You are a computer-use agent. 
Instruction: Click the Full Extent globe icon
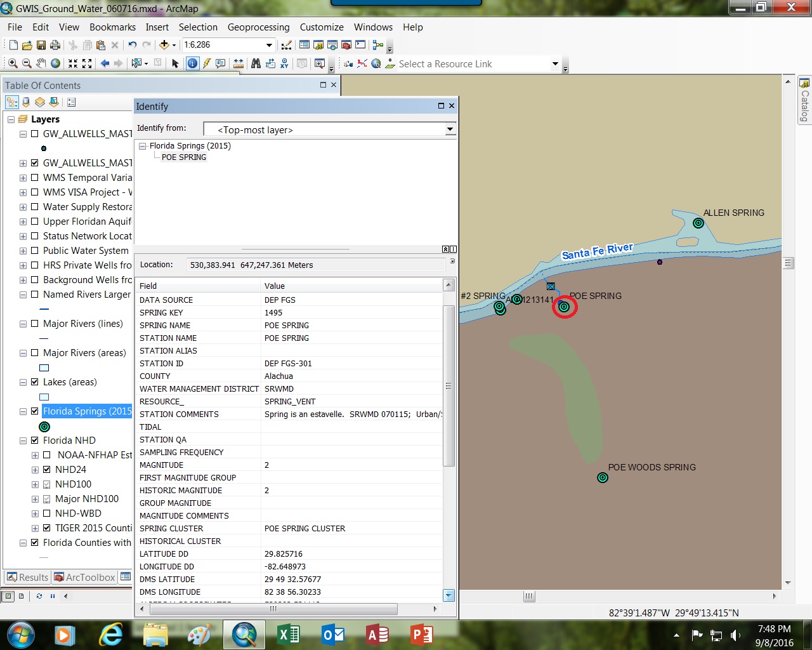click(56, 63)
